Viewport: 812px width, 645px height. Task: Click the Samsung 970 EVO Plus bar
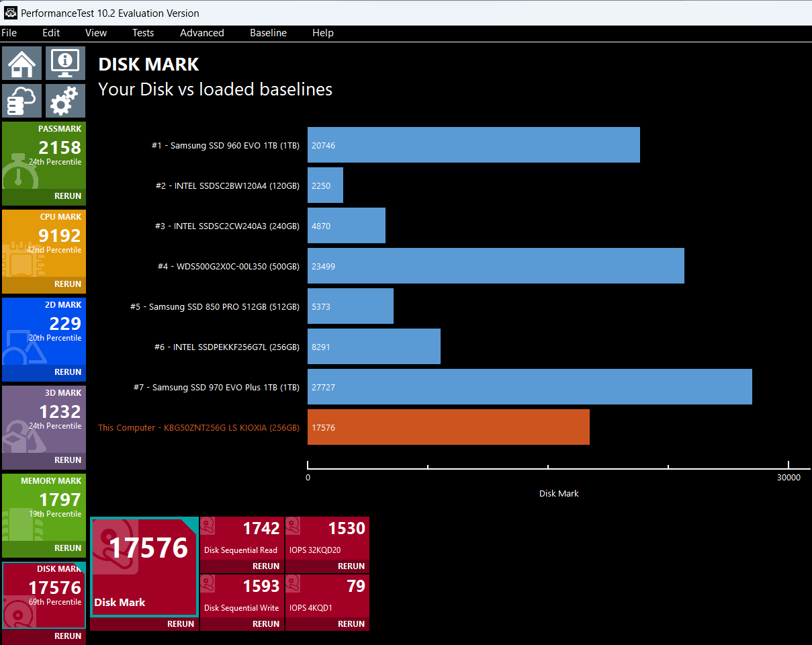coord(529,387)
